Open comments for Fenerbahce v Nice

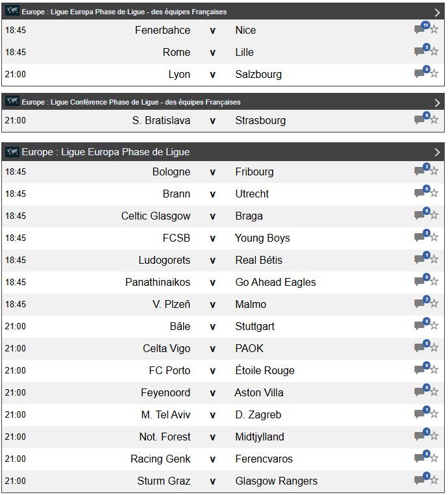tap(420, 30)
